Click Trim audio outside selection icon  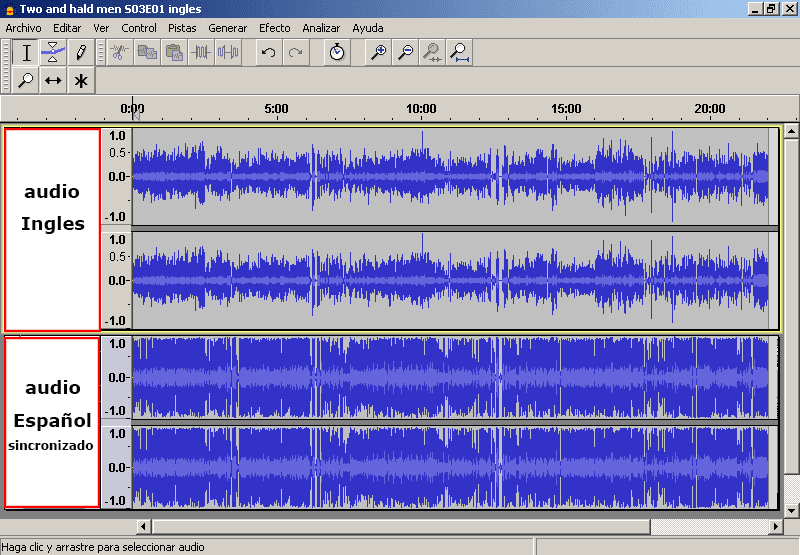pos(201,53)
